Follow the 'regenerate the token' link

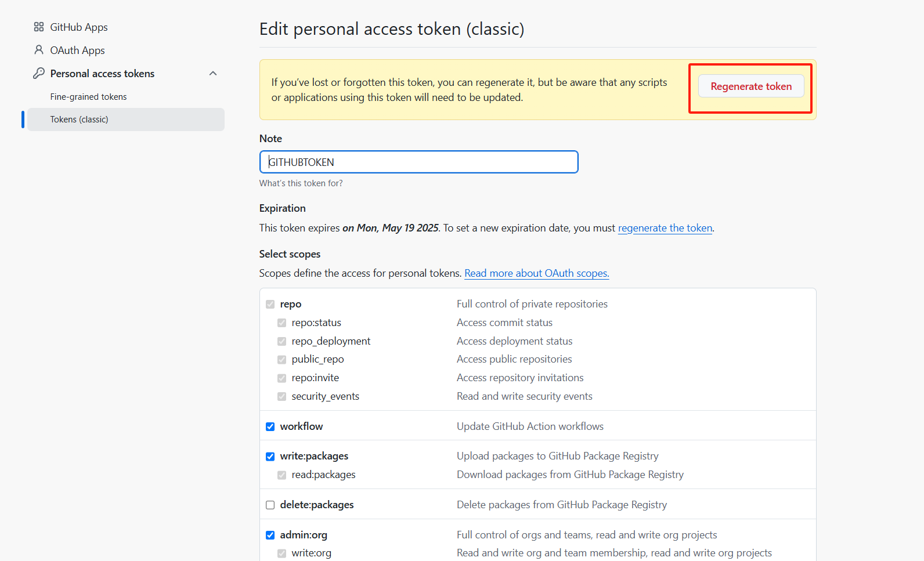(x=665, y=228)
